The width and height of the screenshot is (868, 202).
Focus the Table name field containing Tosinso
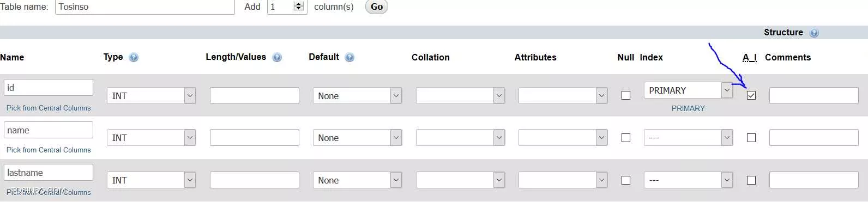click(x=145, y=7)
